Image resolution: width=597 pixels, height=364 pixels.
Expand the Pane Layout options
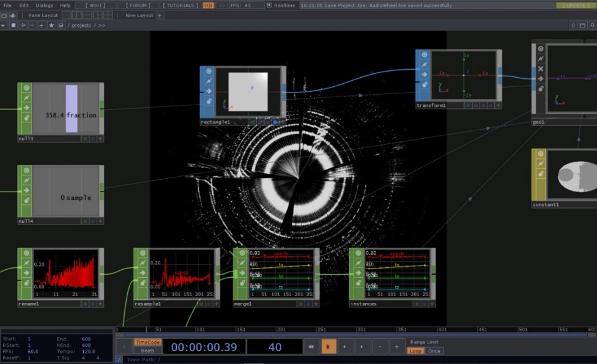[42, 15]
